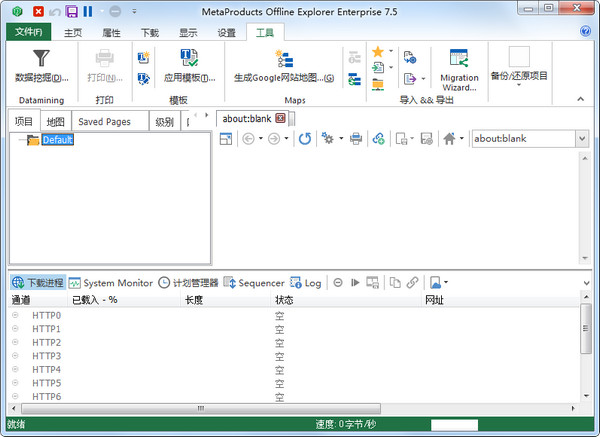Open the orange network folder icon

pos(378,84)
